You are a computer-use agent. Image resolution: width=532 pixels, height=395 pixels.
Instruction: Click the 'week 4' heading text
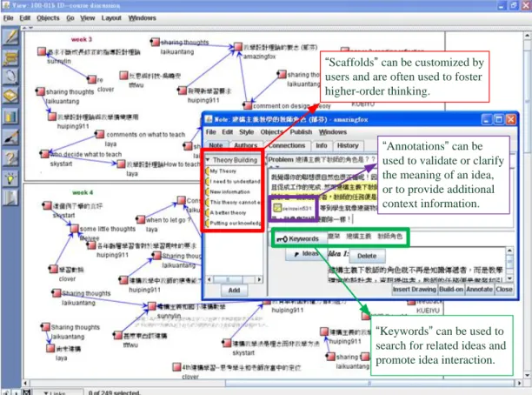point(83,192)
